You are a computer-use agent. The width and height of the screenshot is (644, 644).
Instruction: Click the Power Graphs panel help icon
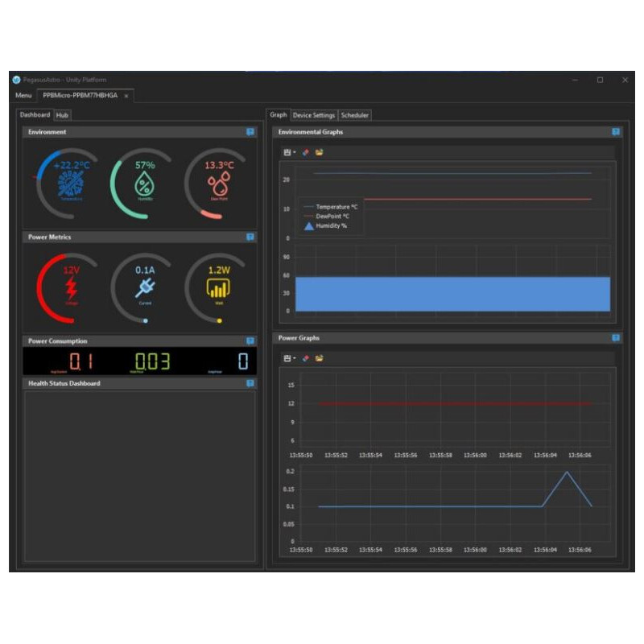click(x=616, y=338)
